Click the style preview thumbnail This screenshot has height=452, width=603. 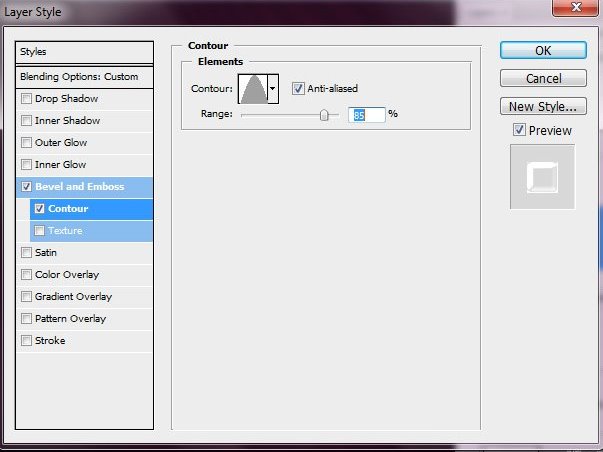(x=542, y=177)
